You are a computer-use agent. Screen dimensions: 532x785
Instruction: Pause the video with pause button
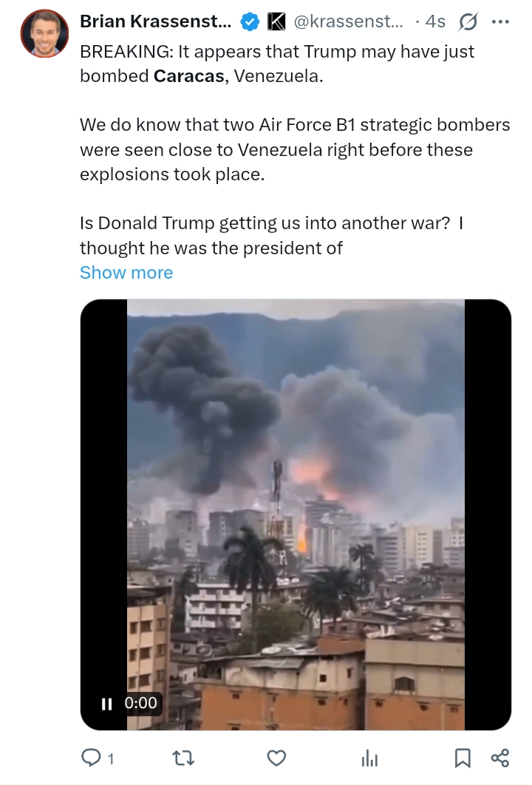(x=106, y=704)
